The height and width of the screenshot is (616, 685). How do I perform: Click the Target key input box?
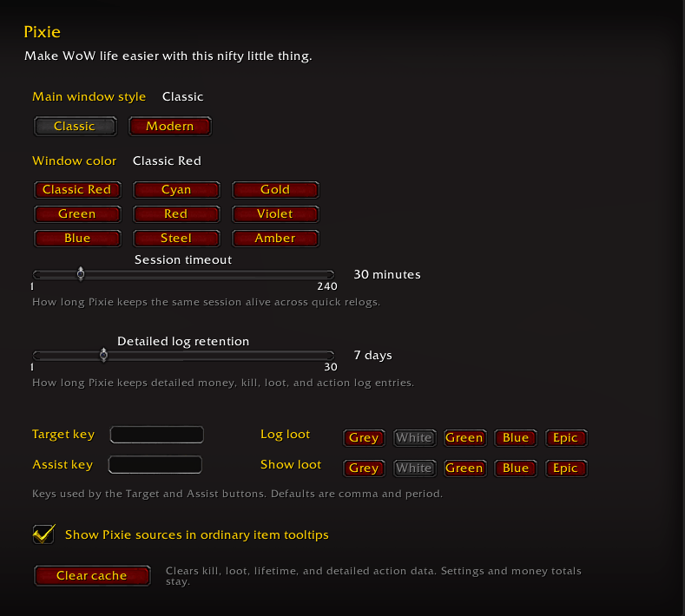[157, 435]
